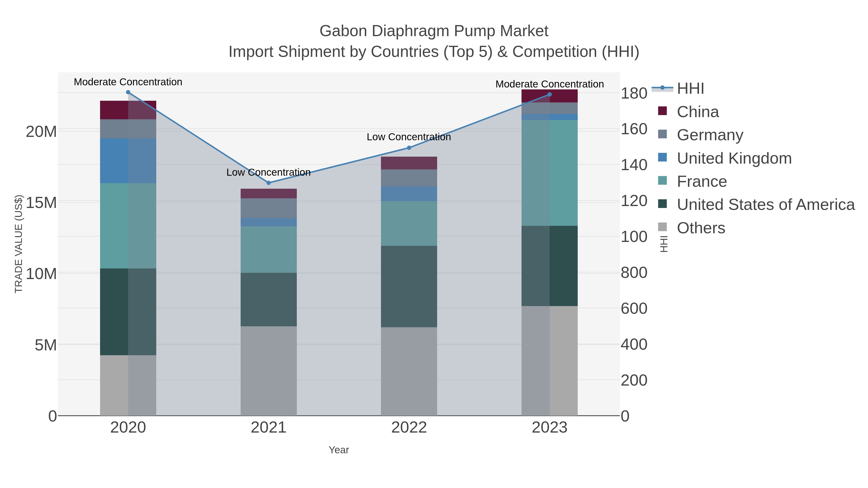Click the 20M left axis tick
Viewport: 868px width, 488px height.
click(41, 132)
